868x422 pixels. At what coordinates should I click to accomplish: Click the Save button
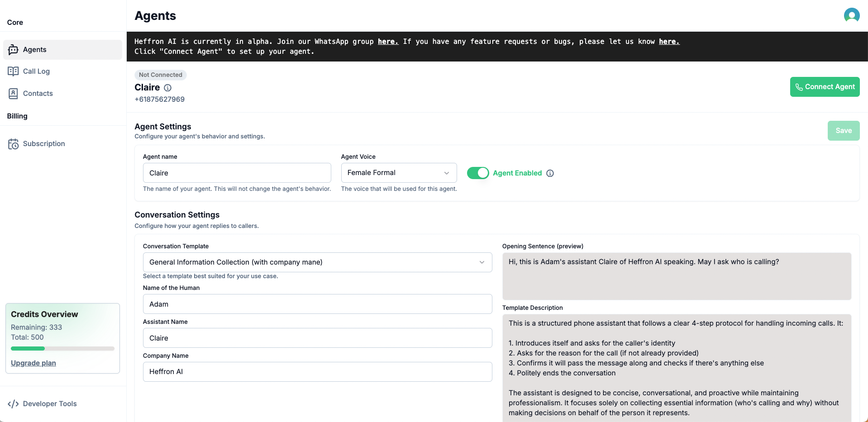pos(844,131)
